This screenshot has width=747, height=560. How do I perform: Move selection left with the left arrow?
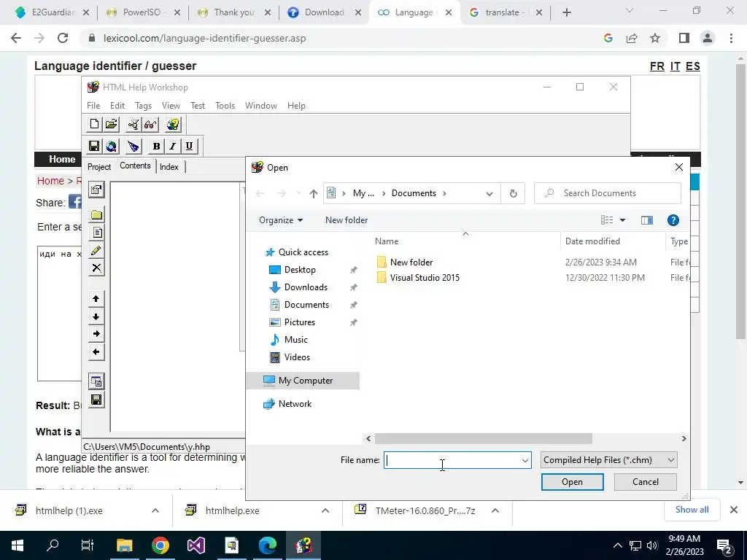click(96, 352)
